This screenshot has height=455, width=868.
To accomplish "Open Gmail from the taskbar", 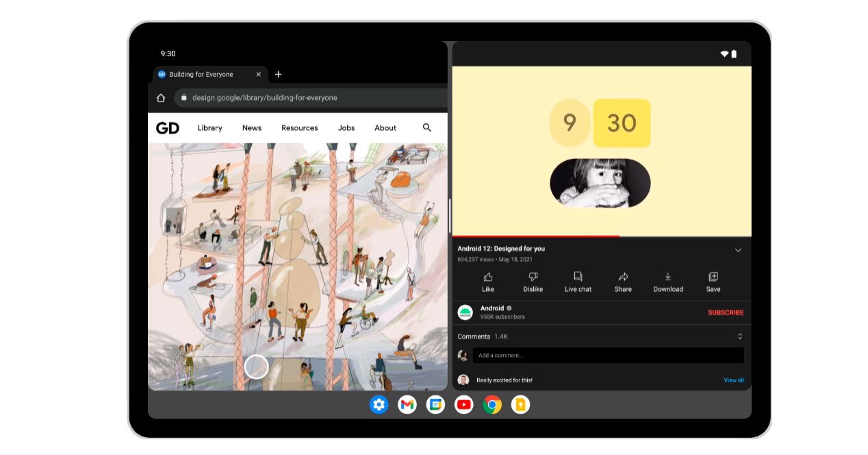I will [407, 405].
